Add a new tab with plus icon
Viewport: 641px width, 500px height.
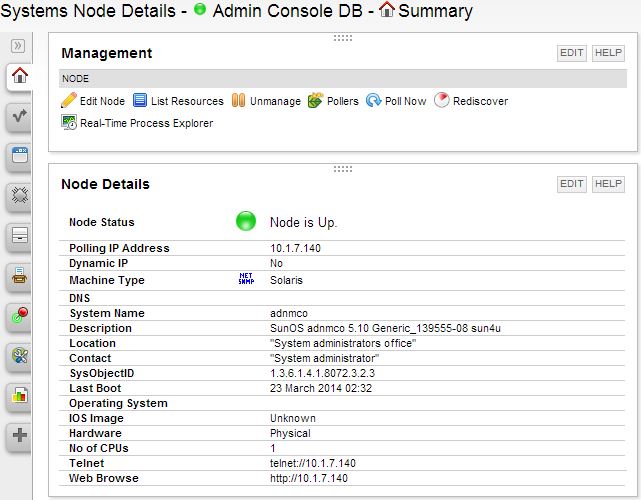pyautogui.click(x=19, y=435)
